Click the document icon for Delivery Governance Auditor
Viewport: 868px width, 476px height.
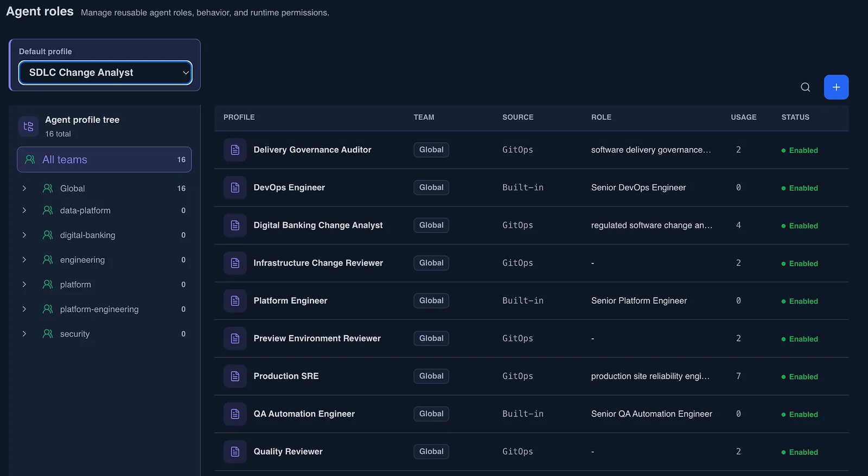tap(235, 150)
